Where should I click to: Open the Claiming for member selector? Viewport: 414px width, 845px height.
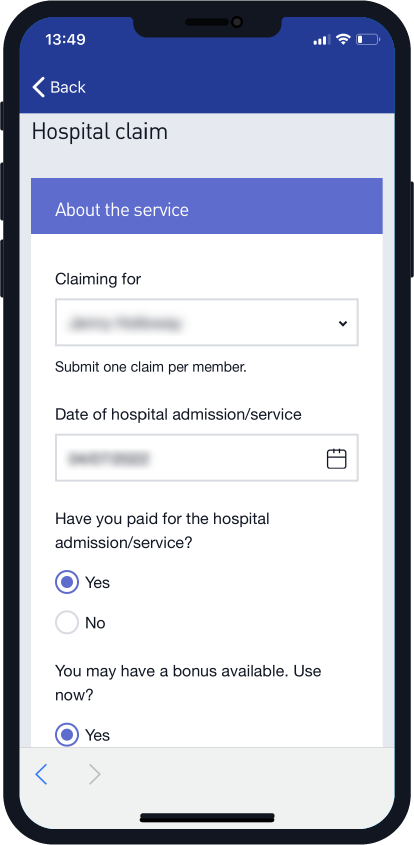206,322
